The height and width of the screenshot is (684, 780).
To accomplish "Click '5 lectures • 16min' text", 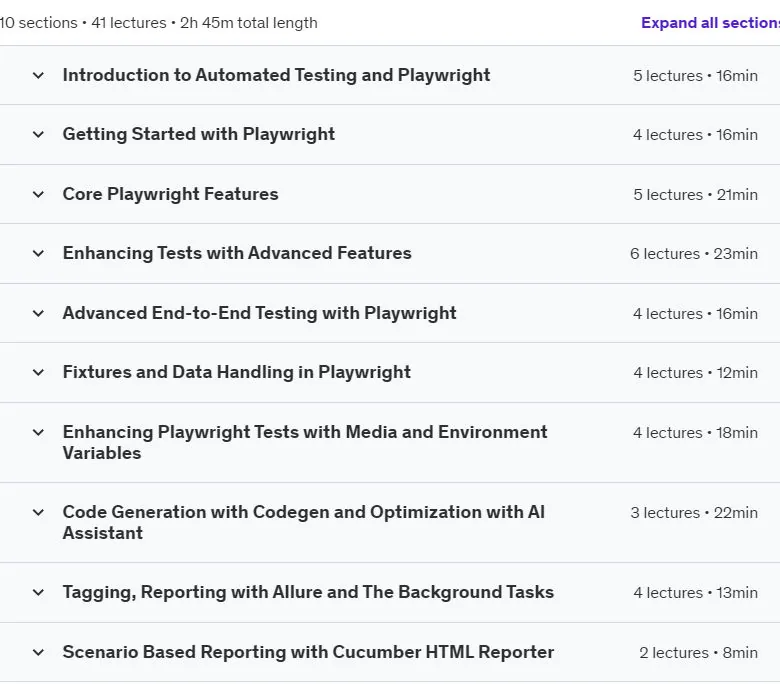I will pos(695,76).
